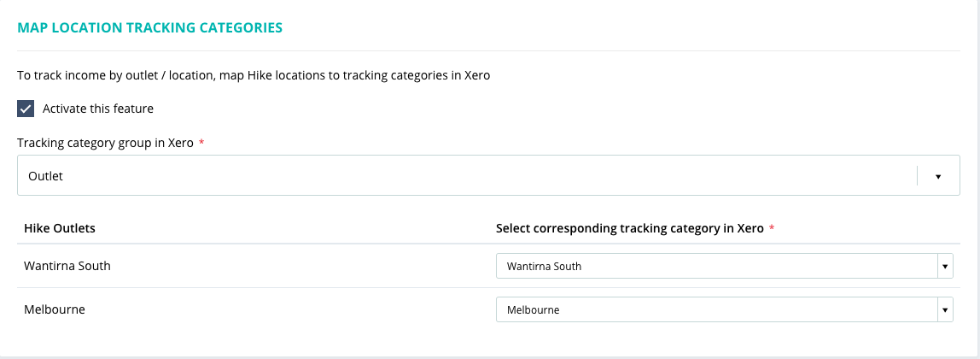
Task: Open the Wantirna South tracking category select box
Action: click(717, 267)
